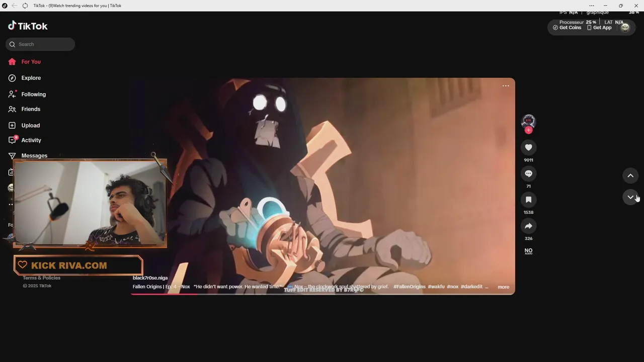The height and width of the screenshot is (362, 644).
Task: Click the 1538 favorites count
Action: (528, 212)
